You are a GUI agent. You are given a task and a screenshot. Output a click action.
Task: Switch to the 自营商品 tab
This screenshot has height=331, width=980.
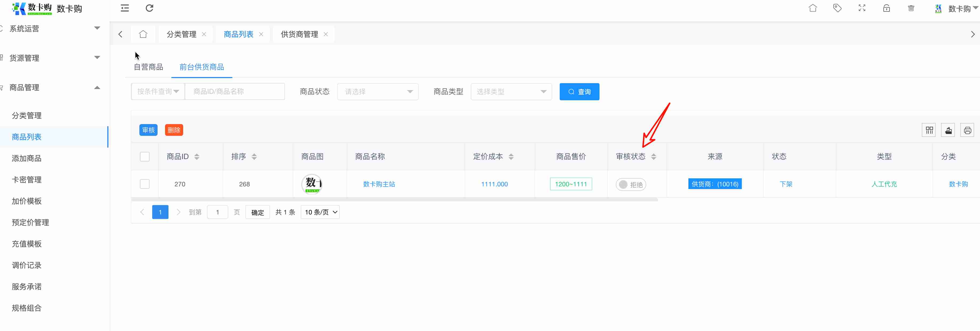coord(148,67)
